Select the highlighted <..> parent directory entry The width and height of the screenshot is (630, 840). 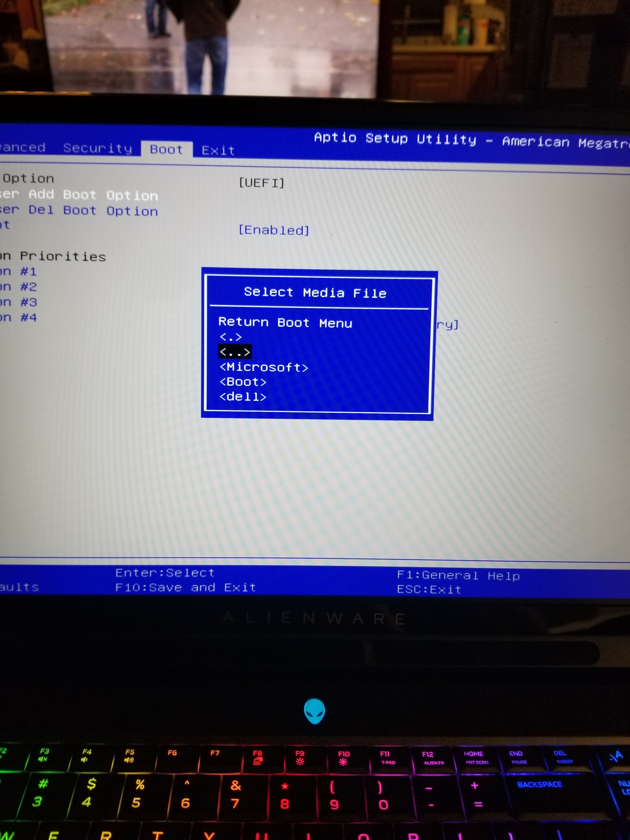point(235,352)
